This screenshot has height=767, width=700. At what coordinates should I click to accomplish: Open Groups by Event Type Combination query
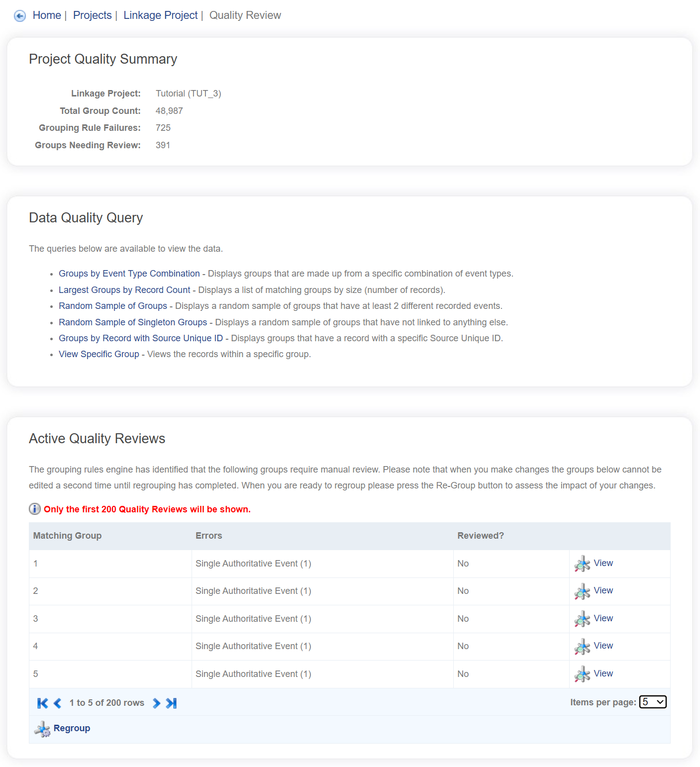(x=129, y=274)
